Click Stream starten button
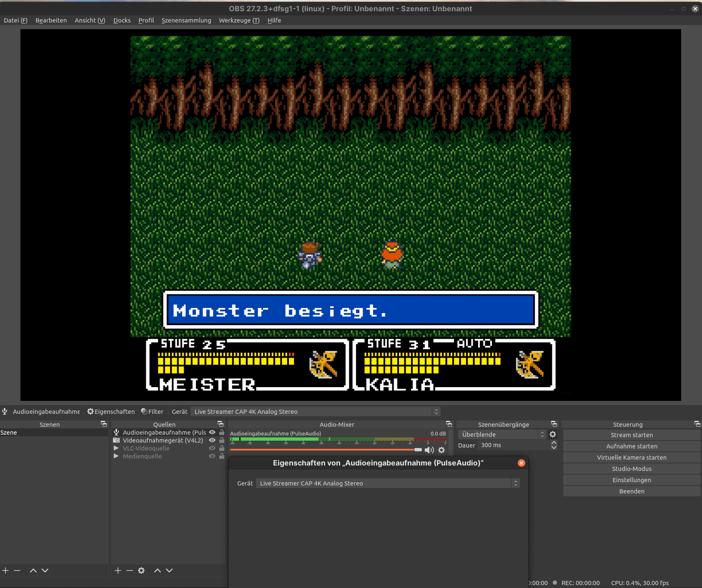 tap(632, 435)
